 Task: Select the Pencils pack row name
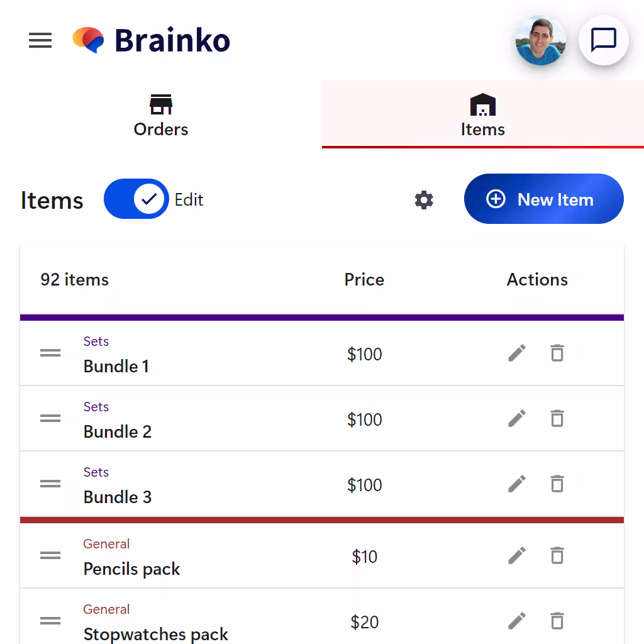coord(132,569)
